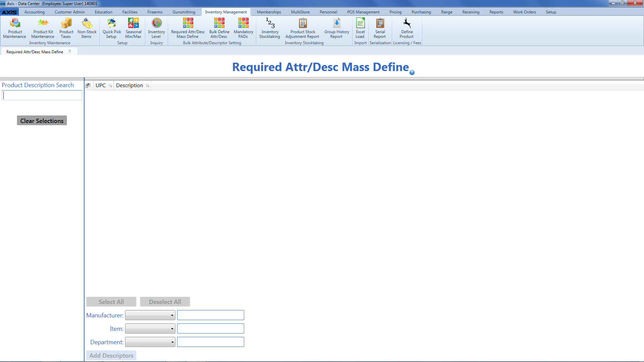Filter the Description column
Image resolution: width=644 pixels, height=362 pixels.
pos(148,86)
